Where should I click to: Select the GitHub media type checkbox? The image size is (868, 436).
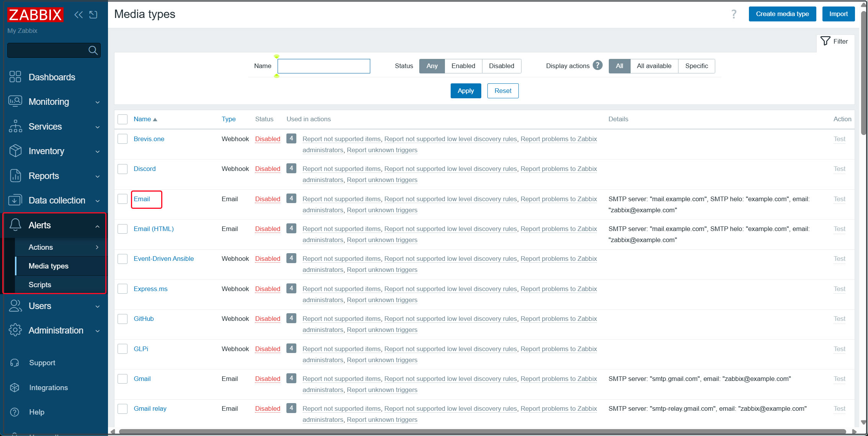(123, 319)
